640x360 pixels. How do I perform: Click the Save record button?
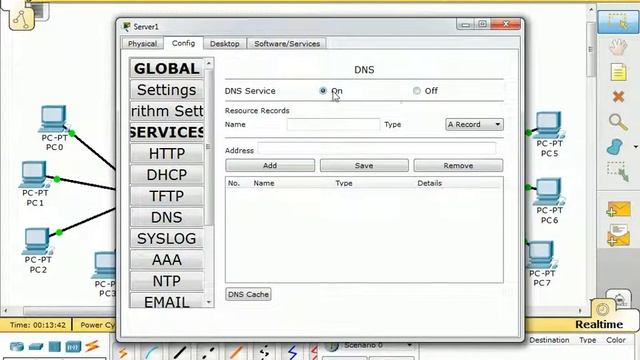tap(364, 165)
